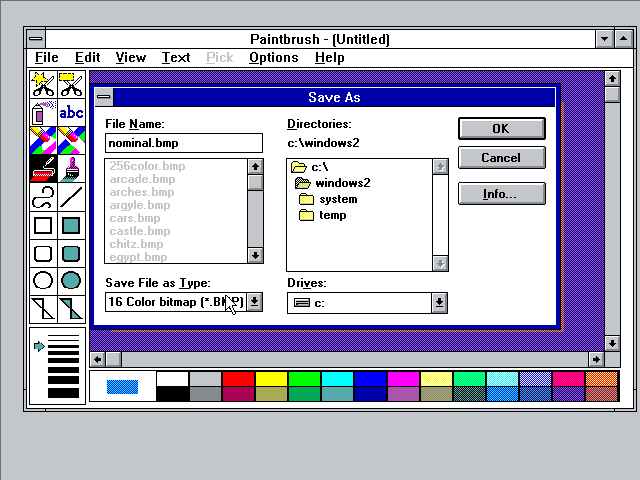
Task: Select the thickest line width
Action: [63, 393]
